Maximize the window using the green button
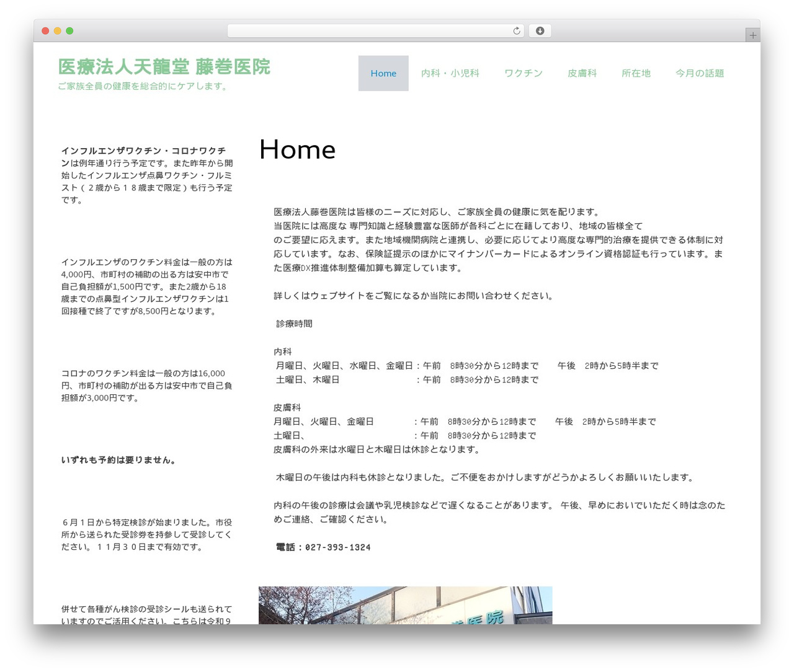Viewport: 794px width, 672px height. (x=69, y=31)
